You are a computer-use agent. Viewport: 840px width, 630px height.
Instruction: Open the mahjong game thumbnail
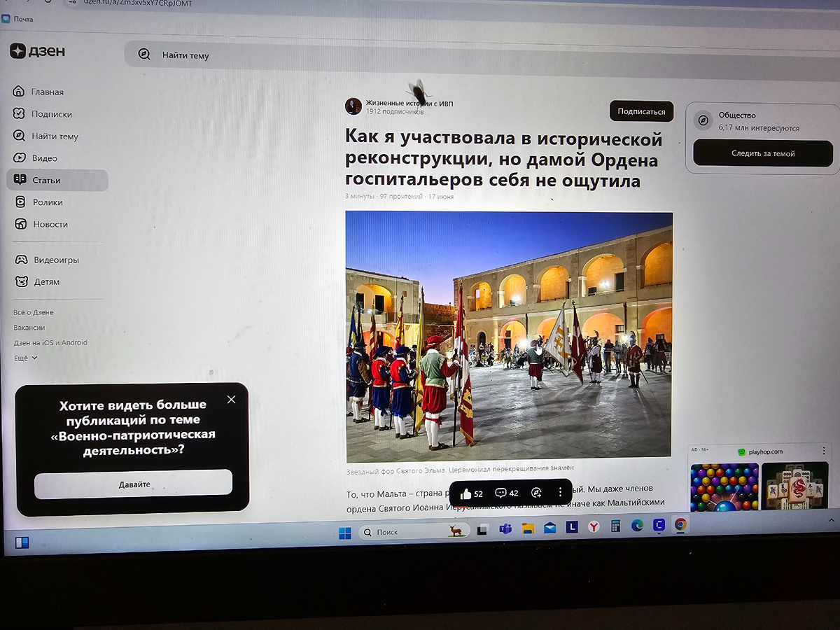click(x=796, y=486)
